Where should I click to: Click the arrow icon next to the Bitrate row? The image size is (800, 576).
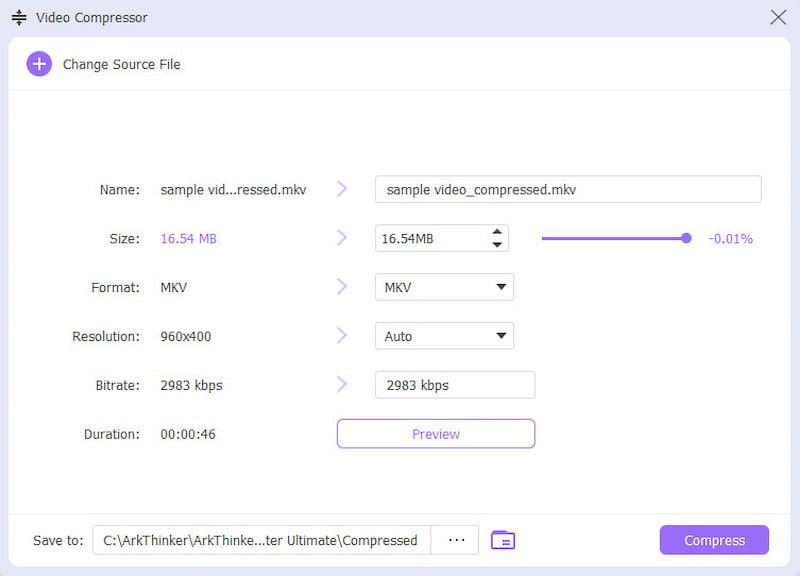click(342, 384)
